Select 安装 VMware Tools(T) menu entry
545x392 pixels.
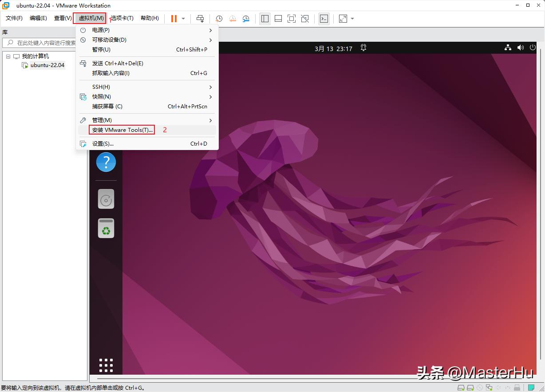[121, 130]
